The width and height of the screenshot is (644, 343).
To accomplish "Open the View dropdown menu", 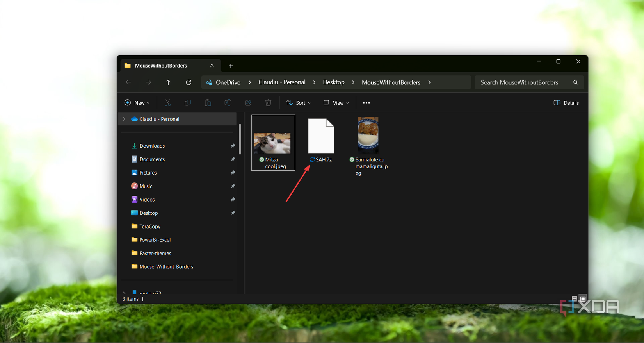I will [336, 103].
